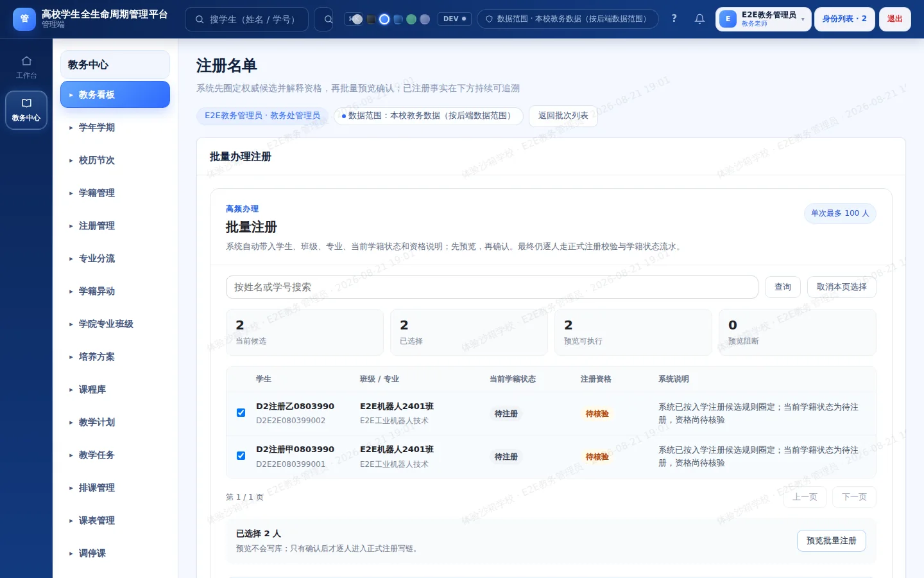The width and height of the screenshot is (924, 578).
Task: Open the 调停课 menu item
Action: (115, 553)
